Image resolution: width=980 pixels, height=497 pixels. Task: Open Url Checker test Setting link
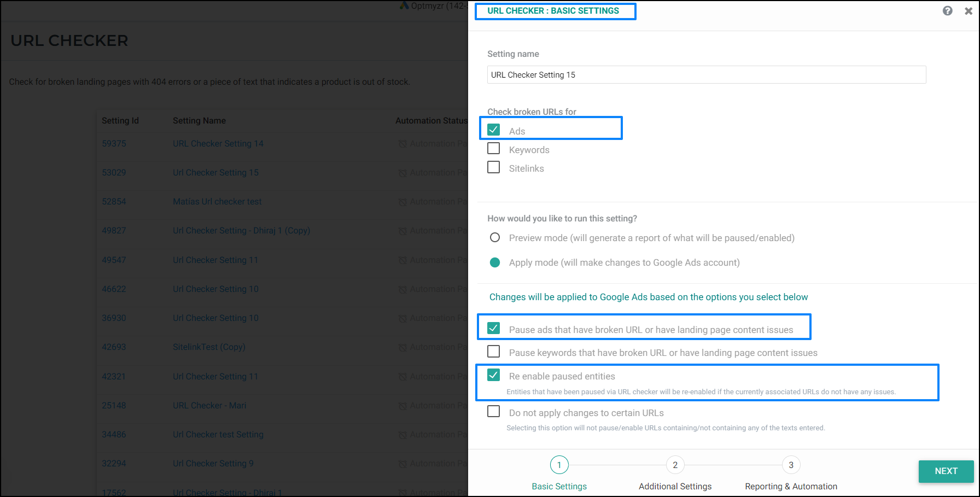click(218, 435)
